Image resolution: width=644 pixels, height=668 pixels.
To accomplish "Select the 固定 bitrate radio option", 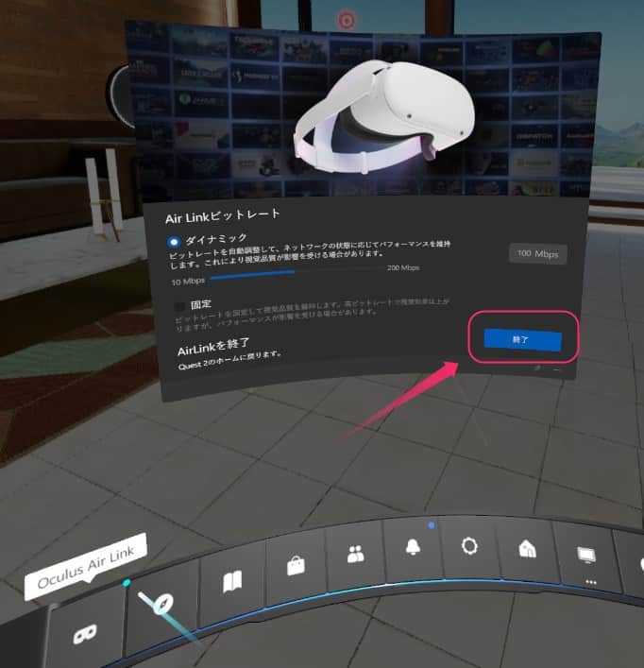I will click(x=179, y=306).
